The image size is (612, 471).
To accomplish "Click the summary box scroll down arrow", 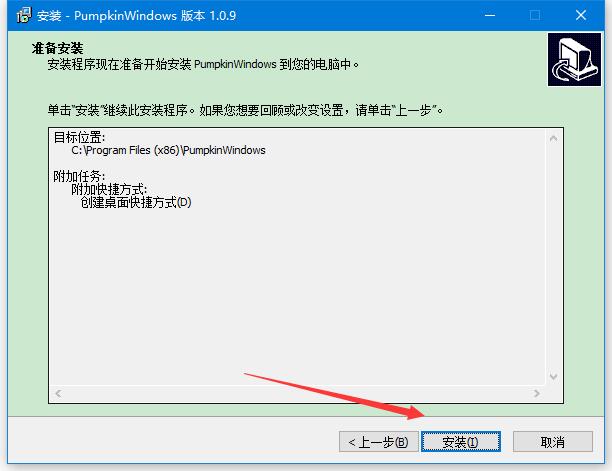I will (x=553, y=377).
